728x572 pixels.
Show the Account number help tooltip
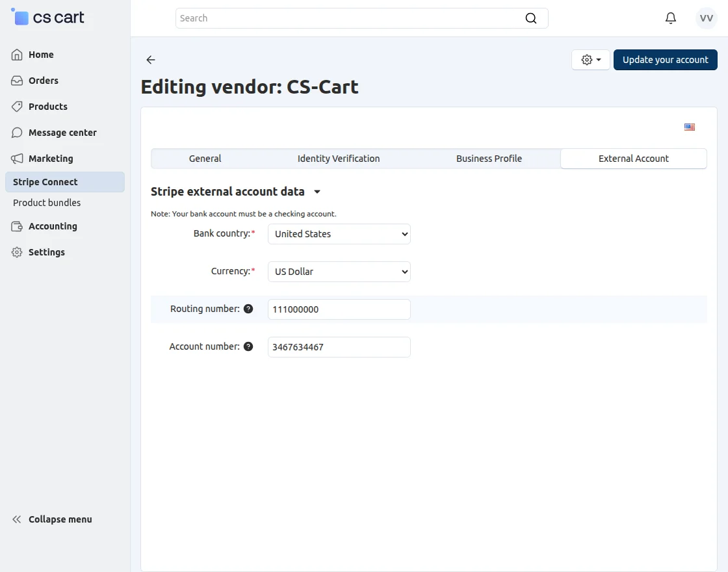pyautogui.click(x=248, y=346)
